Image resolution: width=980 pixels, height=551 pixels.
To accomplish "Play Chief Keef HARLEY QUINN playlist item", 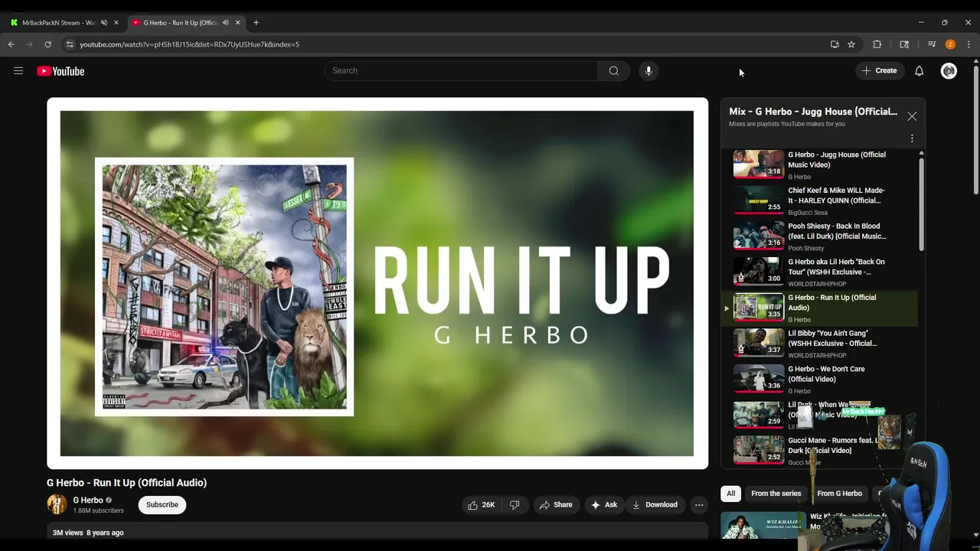I will (819, 201).
